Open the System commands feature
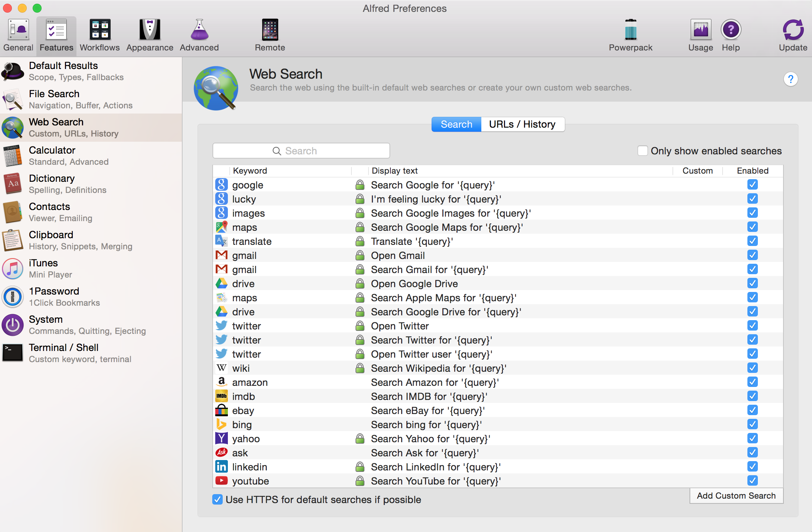 (91, 325)
